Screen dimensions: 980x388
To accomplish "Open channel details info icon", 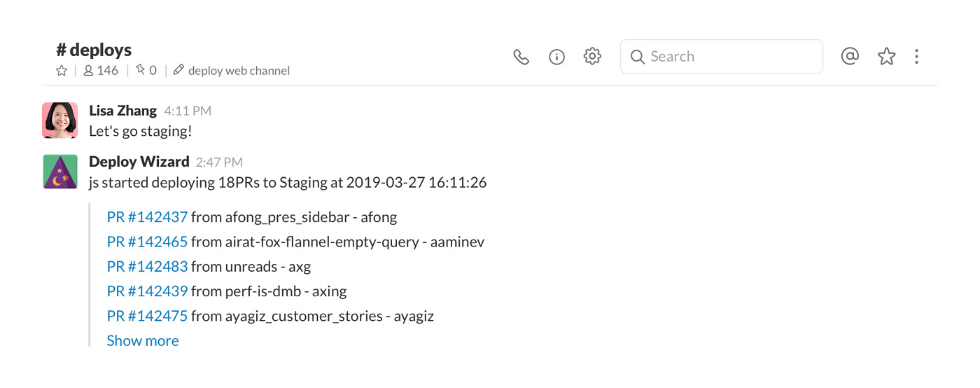I will click(556, 57).
